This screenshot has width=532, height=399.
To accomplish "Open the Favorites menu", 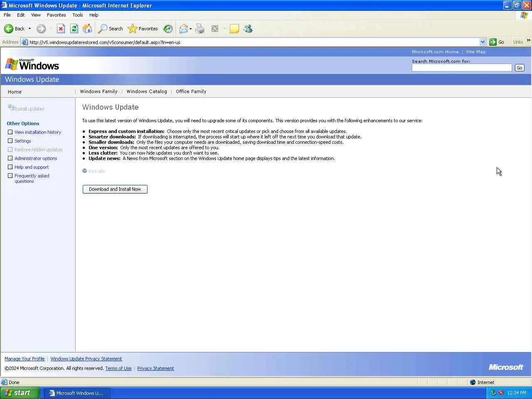I will (x=56, y=15).
